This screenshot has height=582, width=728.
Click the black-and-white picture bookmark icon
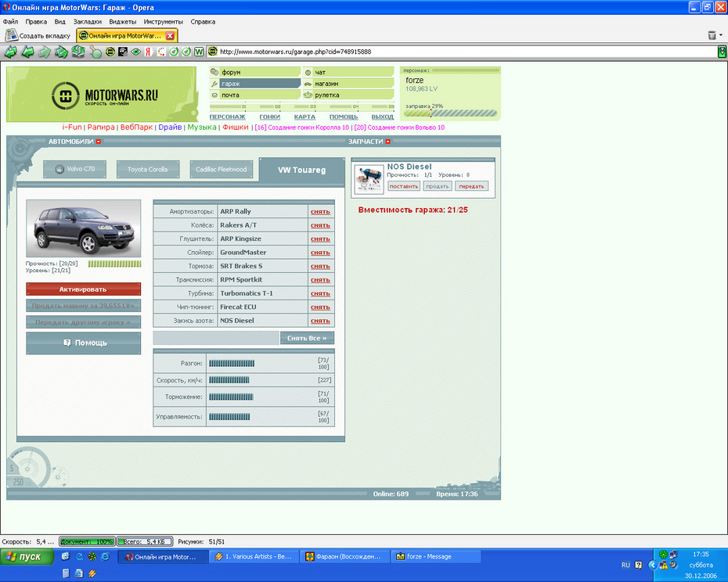[x=123, y=52]
